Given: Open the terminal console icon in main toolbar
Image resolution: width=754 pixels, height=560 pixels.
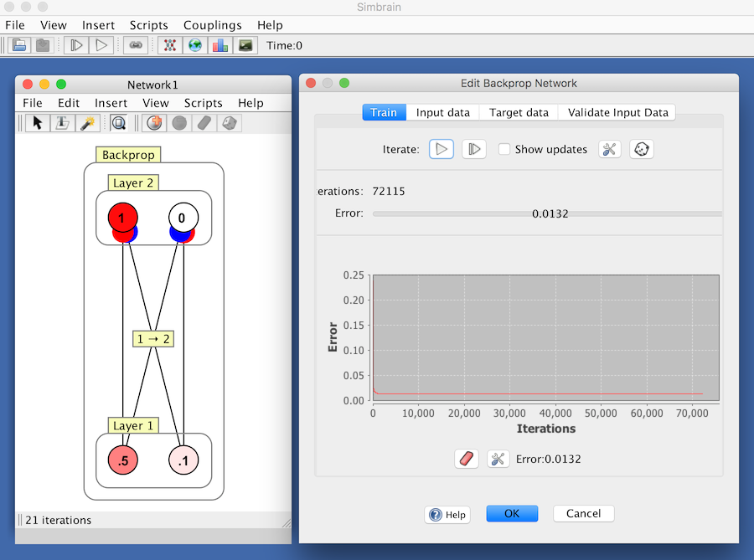Looking at the screenshot, I should click(x=245, y=45).
